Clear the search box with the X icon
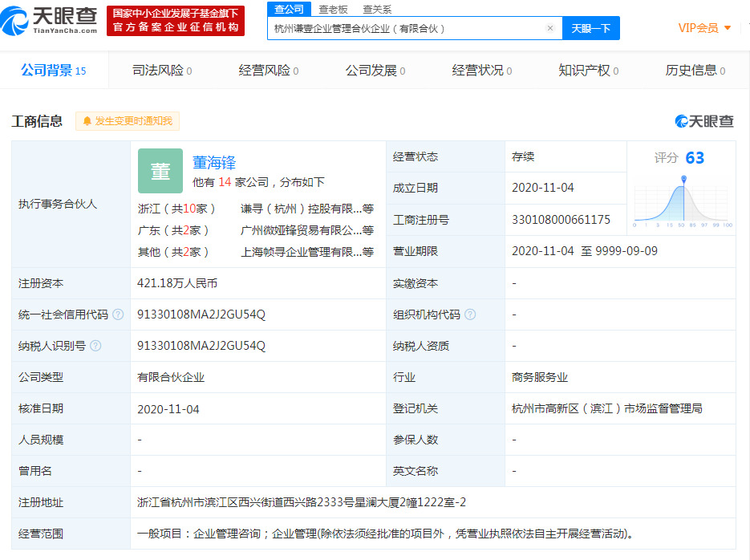Viewport: 750px width, 560px height. [550, 28]
